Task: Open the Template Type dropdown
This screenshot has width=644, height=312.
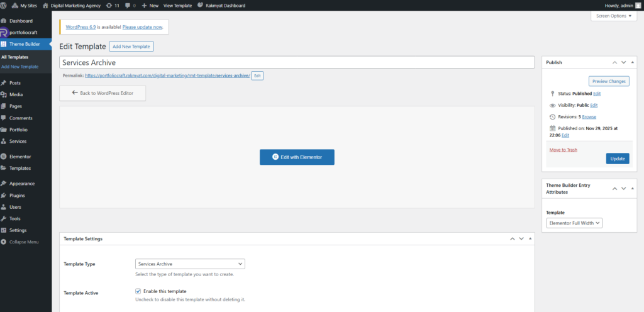Action: 190,264
